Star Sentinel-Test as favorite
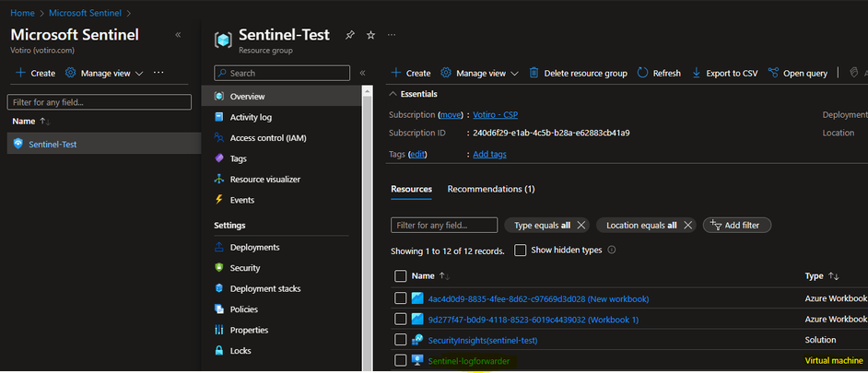Image resolution: width=868 pixels, height=373 pixels. [x=371, y=35]
